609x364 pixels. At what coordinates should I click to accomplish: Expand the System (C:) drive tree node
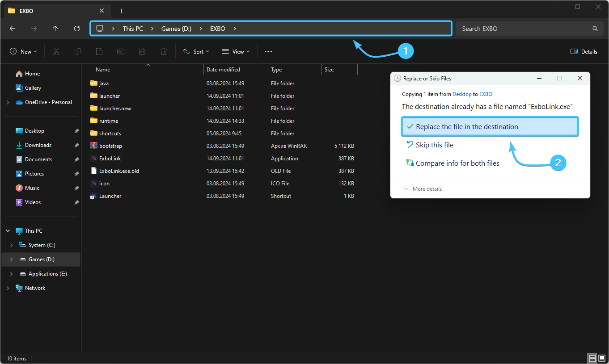coord(12,245)
